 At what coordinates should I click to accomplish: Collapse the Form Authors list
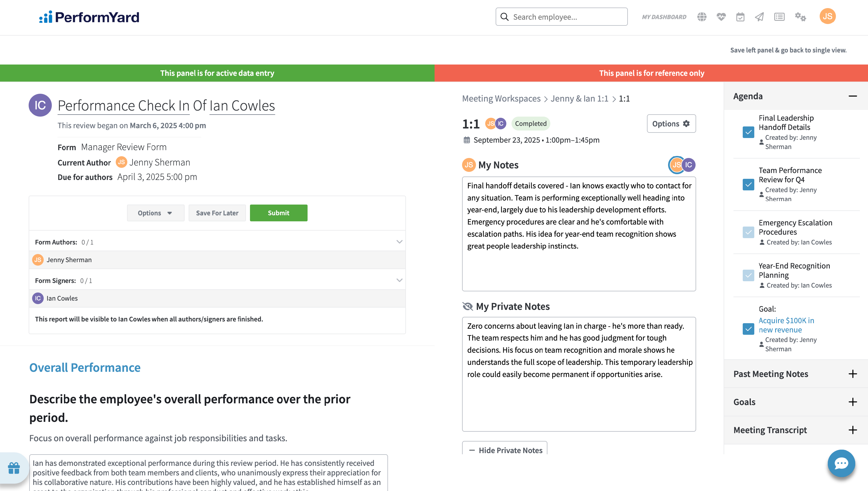[x=399, y=242]
